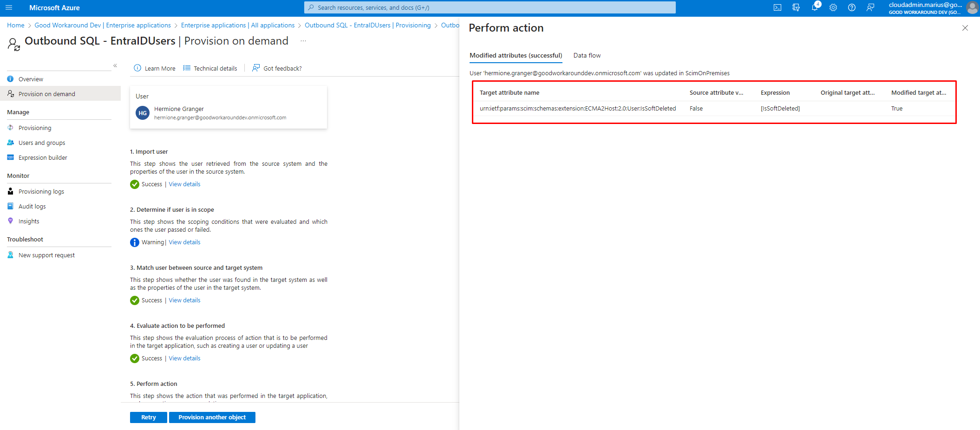Open the notifications bell

pos(814,7)
